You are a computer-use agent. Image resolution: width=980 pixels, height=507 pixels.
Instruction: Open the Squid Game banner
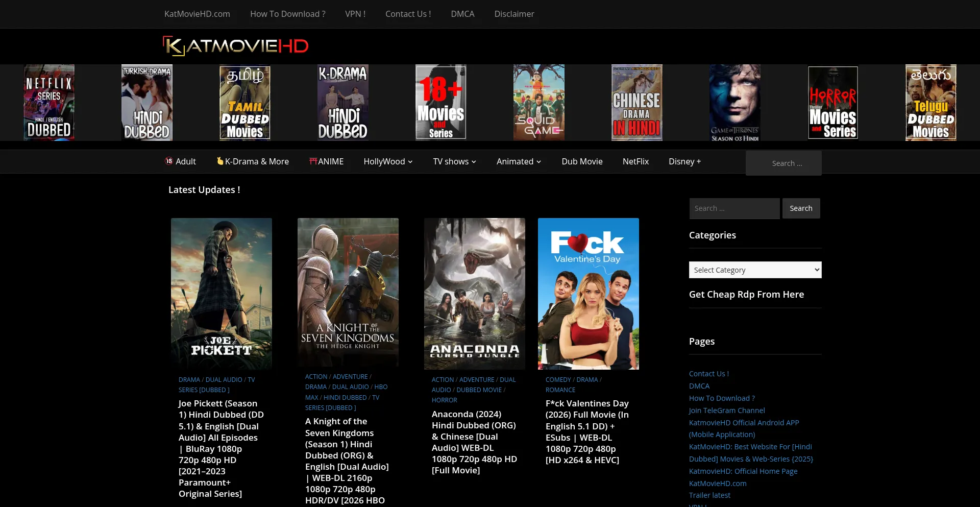pos(539,102)
